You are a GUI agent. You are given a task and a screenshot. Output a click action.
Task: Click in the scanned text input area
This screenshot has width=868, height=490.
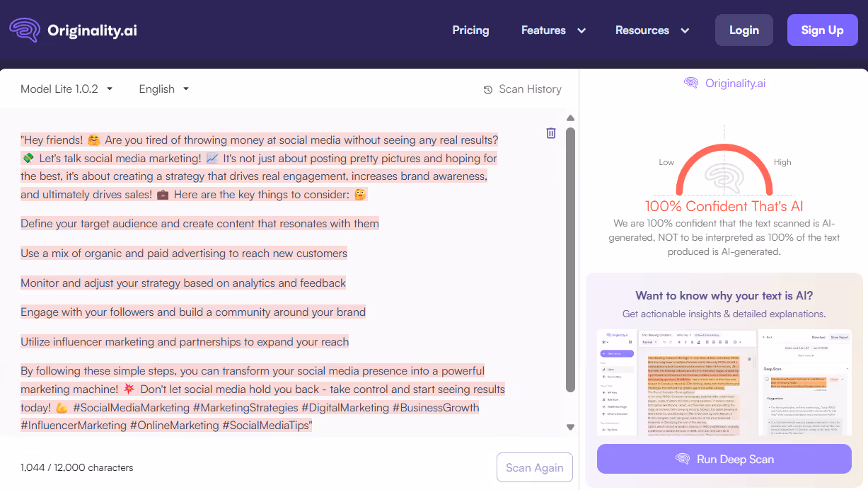tap(283, 273)
